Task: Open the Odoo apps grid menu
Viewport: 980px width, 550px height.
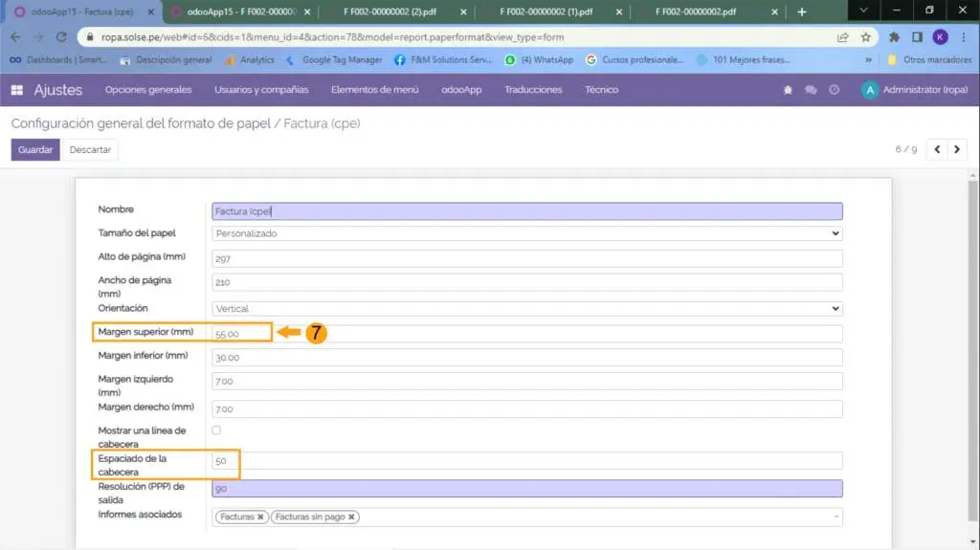Action: [x=16, y=90]
